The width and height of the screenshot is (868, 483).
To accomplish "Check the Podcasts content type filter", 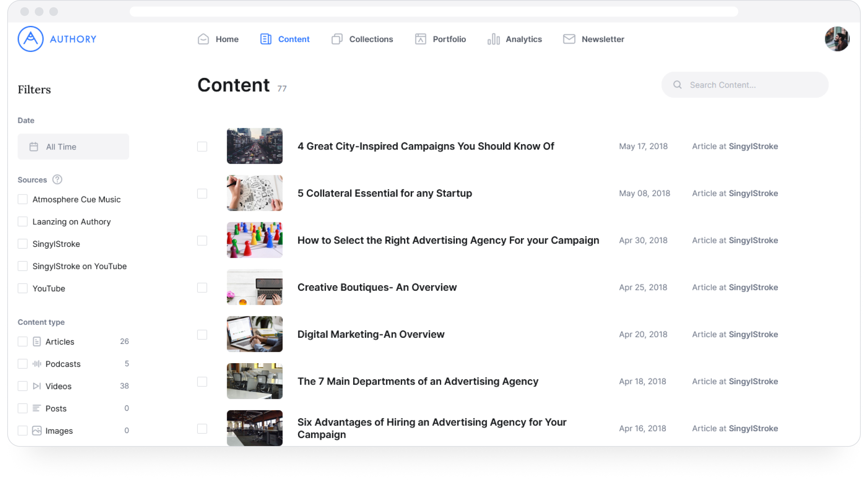I will point(23,364).
